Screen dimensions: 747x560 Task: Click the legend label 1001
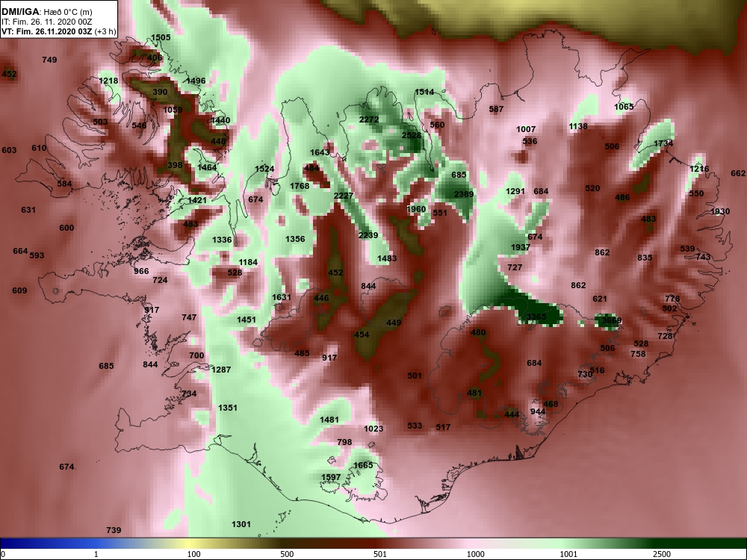(x=568, y=555)
